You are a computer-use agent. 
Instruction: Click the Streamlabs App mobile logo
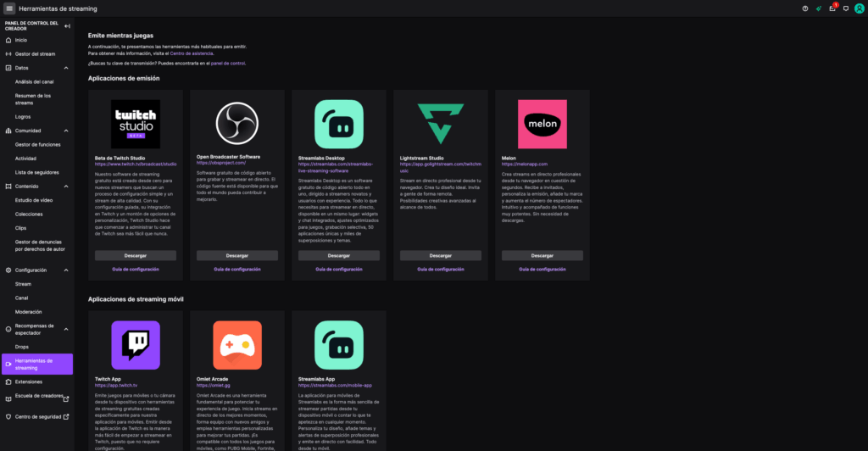[339, 345]
